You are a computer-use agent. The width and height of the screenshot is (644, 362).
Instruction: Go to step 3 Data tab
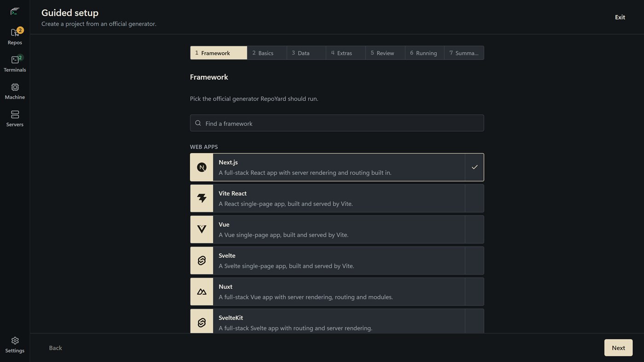307,53
